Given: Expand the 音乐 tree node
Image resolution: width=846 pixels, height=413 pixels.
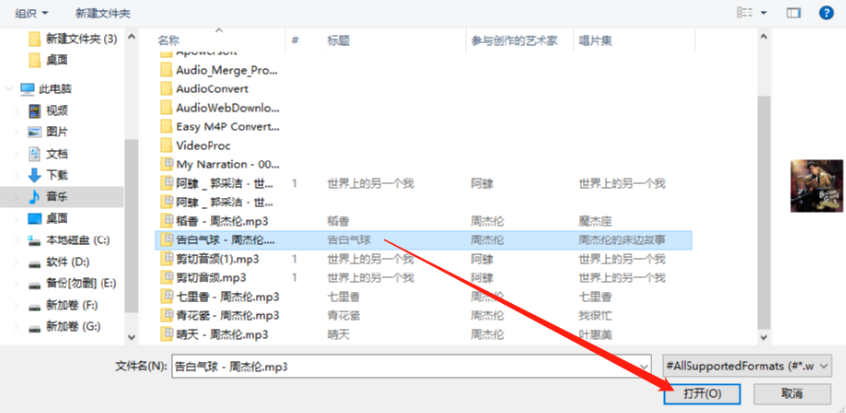Looking at the screenshot, I should (17, 198).
